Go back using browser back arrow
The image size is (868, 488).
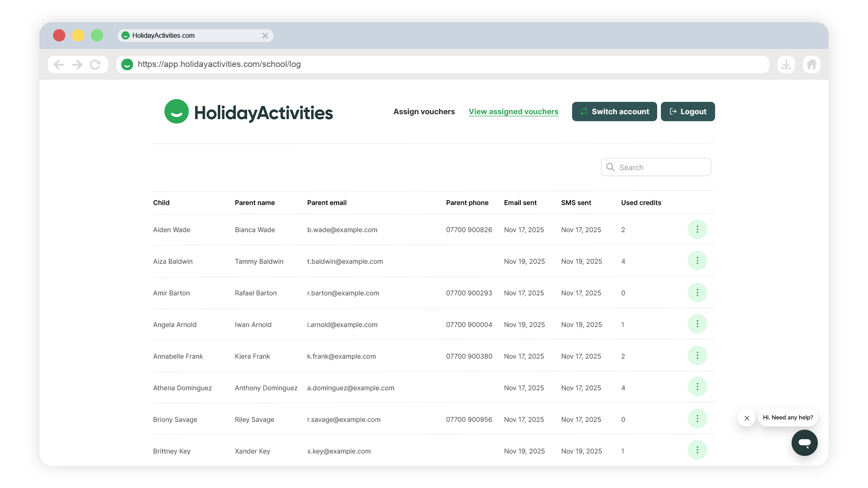[59, 64]
